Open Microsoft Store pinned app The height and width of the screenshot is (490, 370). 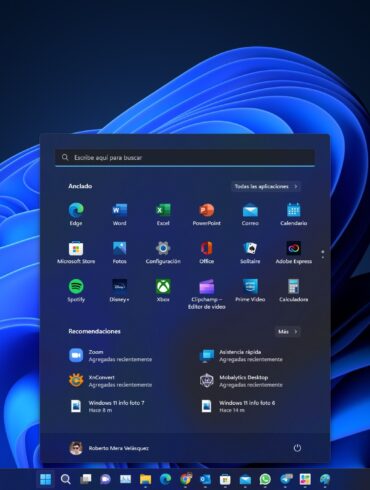[x=76, y=252]
